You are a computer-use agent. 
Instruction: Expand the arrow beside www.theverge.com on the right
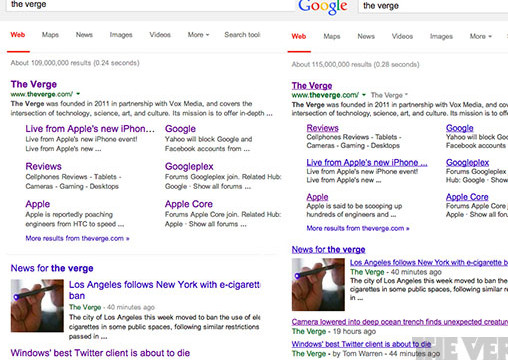point(364,95)
